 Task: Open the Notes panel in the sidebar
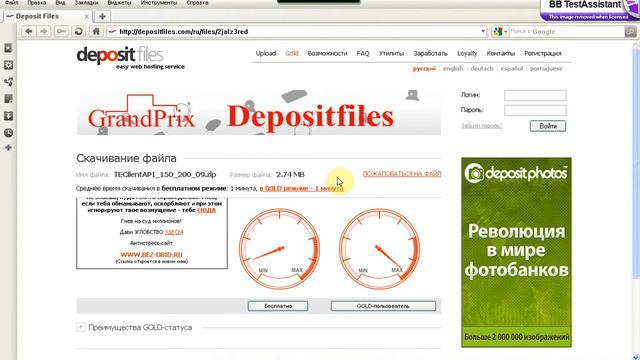[8, 99]
